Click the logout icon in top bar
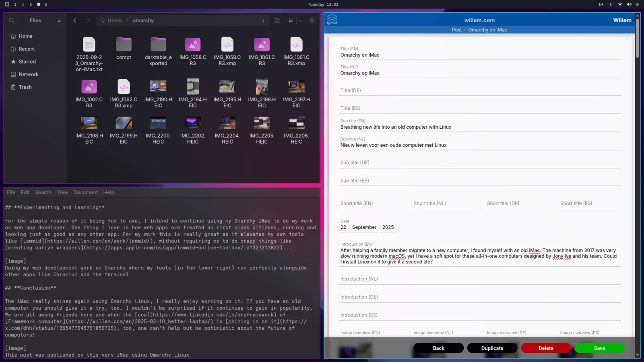 pos(601,4)
